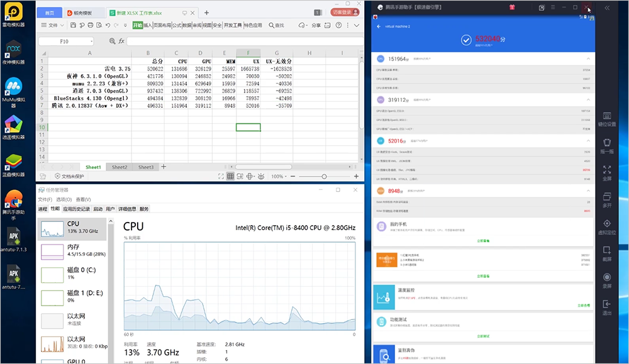Click the 虚拟定位 virtual location icon
This screenshot has height=364, width=629.
tap(607, 226)
